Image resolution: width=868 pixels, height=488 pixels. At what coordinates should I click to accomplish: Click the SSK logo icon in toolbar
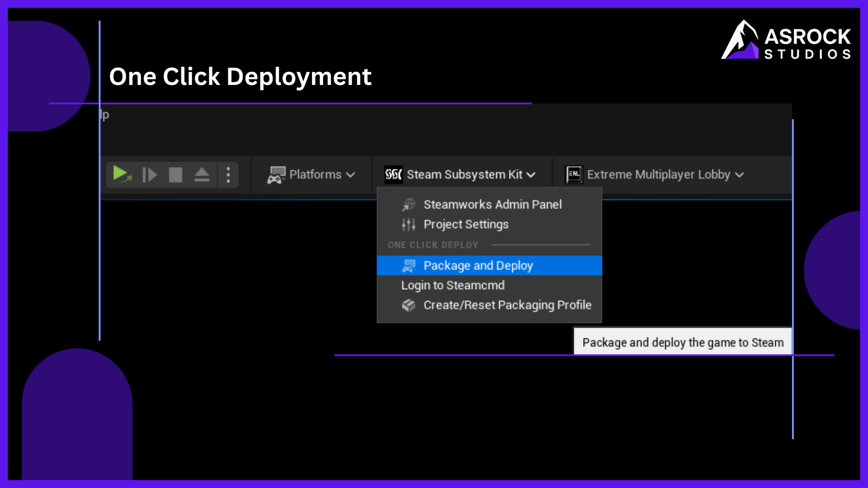coord(393,175)
